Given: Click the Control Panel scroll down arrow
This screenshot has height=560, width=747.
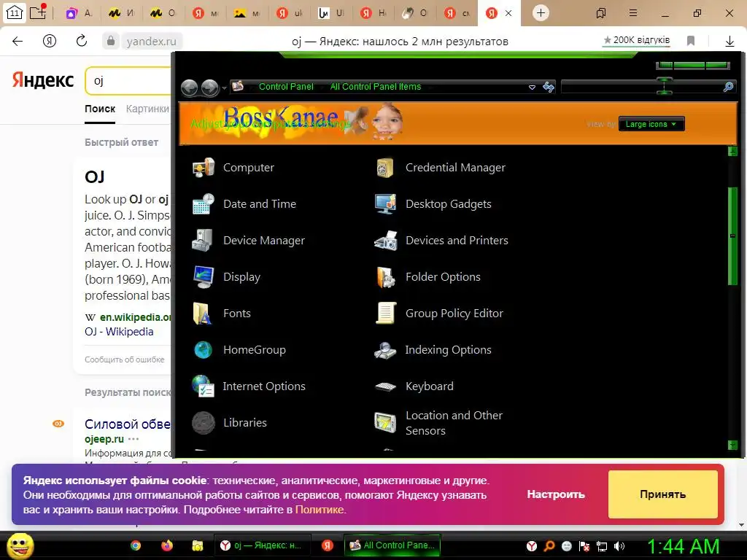Looking at the screenshot, I should (x=732, y=446).
